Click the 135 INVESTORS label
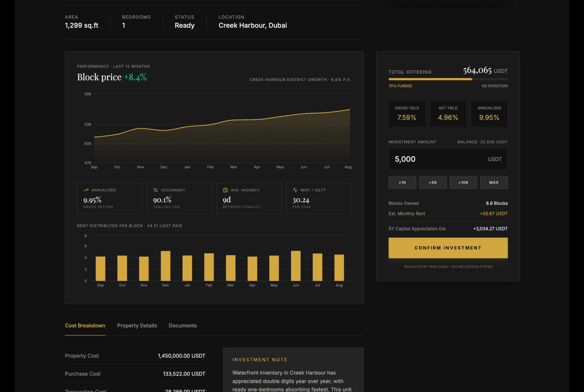Screen dimensions: 584x392 pos(495,86)
